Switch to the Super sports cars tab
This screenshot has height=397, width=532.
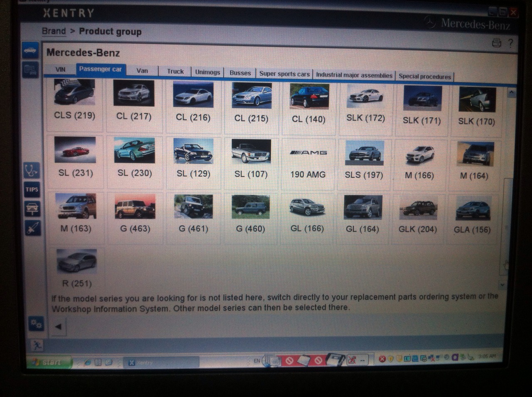284,74
